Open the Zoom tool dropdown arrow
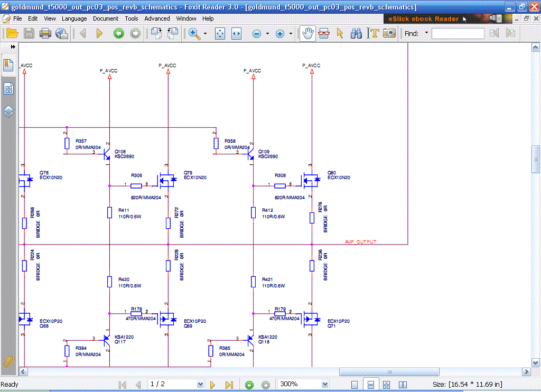 click(x=206, y=33)
